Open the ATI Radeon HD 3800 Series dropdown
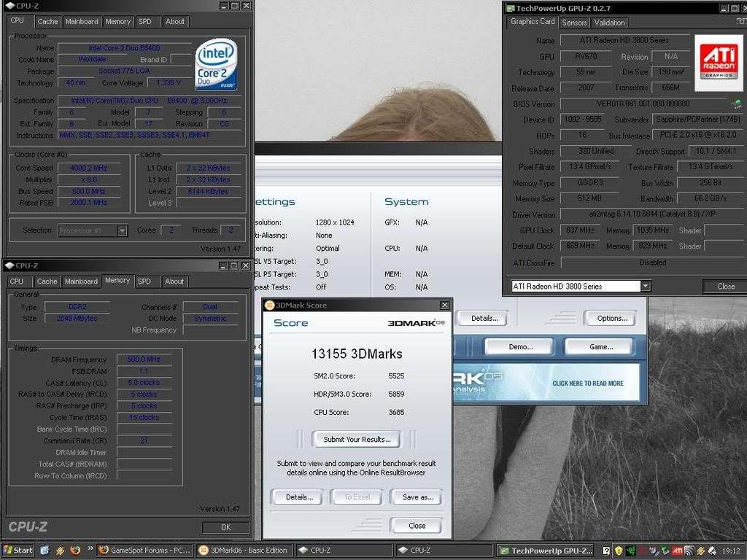 tap(646, 286)
